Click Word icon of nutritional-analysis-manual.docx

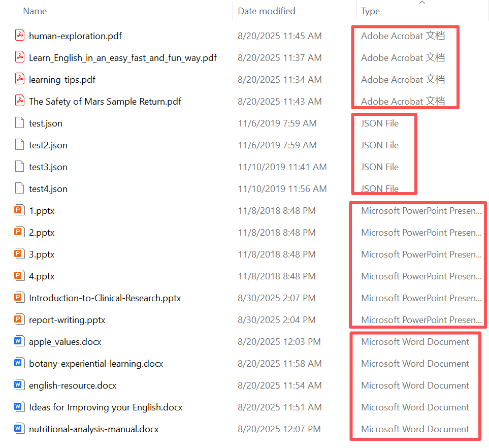point(19,428)
